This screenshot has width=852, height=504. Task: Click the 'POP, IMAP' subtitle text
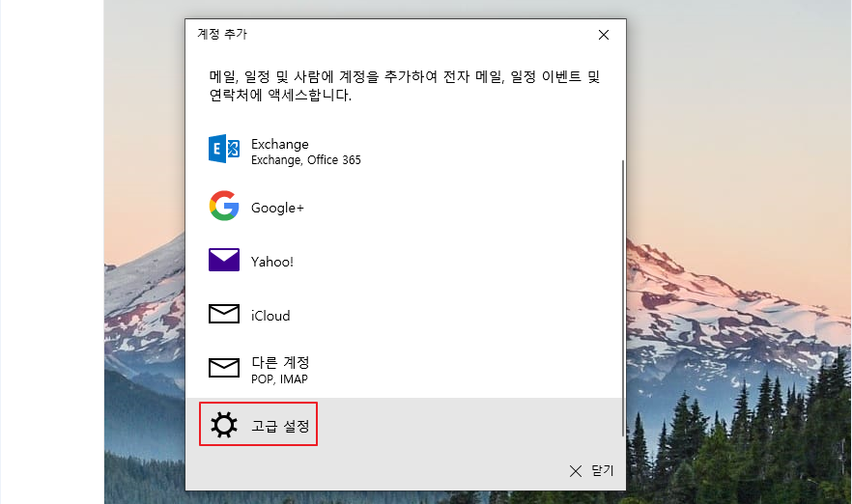tap(279, 379)
